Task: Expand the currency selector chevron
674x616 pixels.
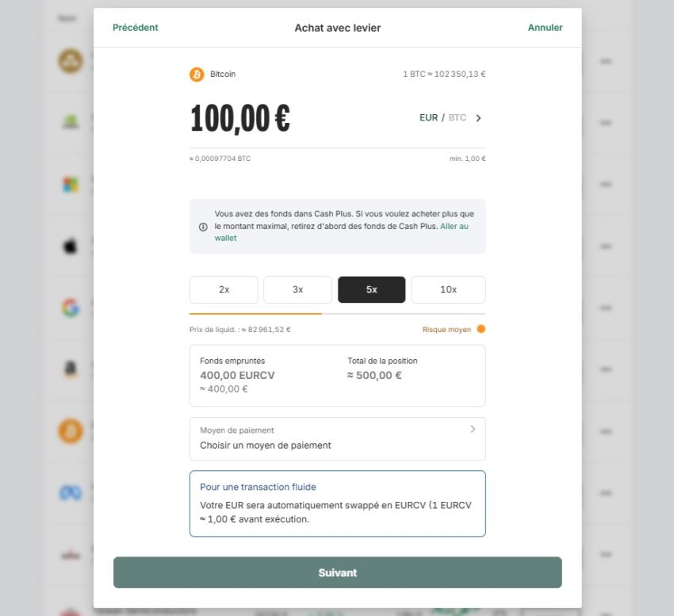Action: [477, 117]
